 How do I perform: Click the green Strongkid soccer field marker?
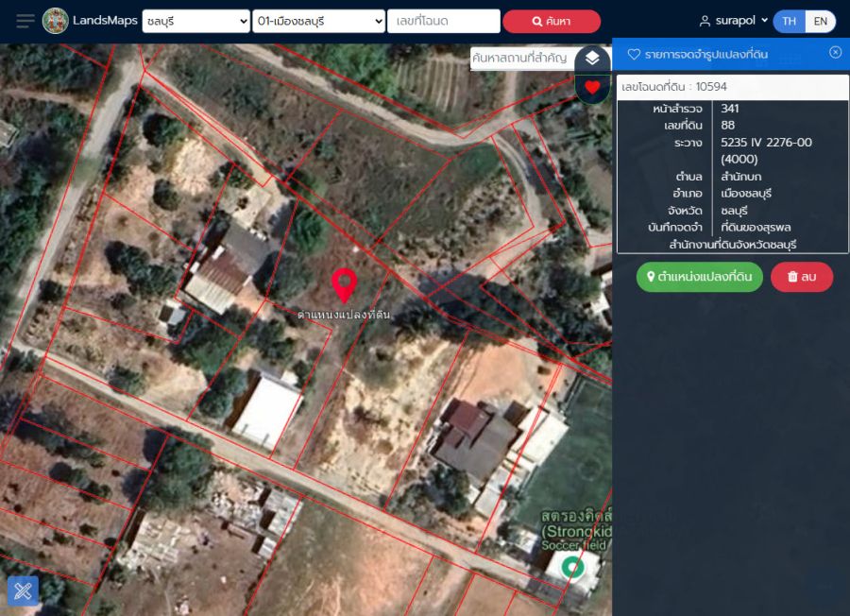click(x=571, y=567)
